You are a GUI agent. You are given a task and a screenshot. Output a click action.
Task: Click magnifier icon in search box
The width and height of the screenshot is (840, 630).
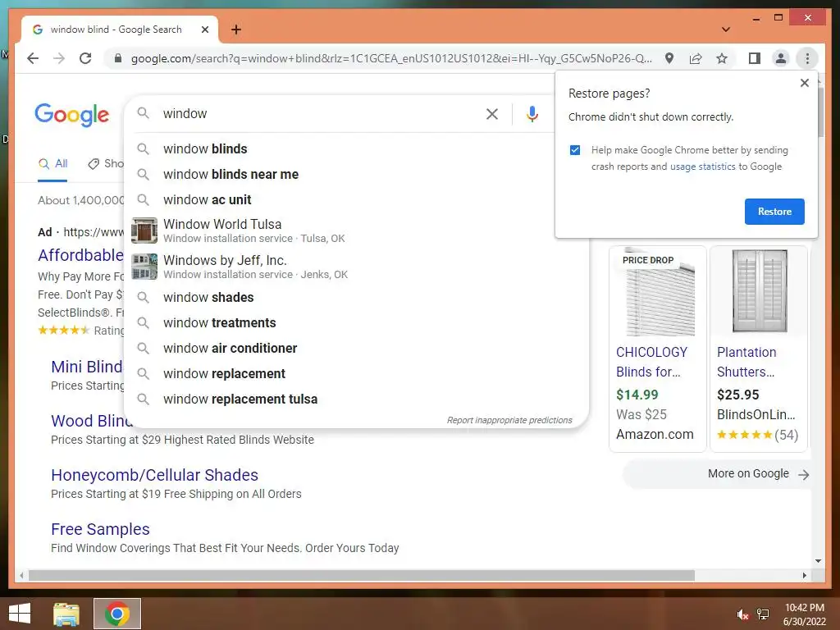click(143, 113)
